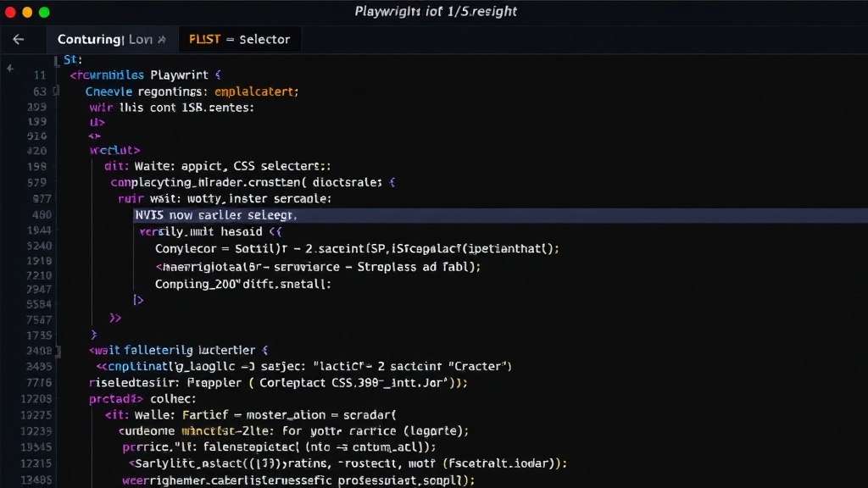Click the line starting 'Conylecor = Sotiil'
Screen dimensions: 868x488
(x=357, y=248)
